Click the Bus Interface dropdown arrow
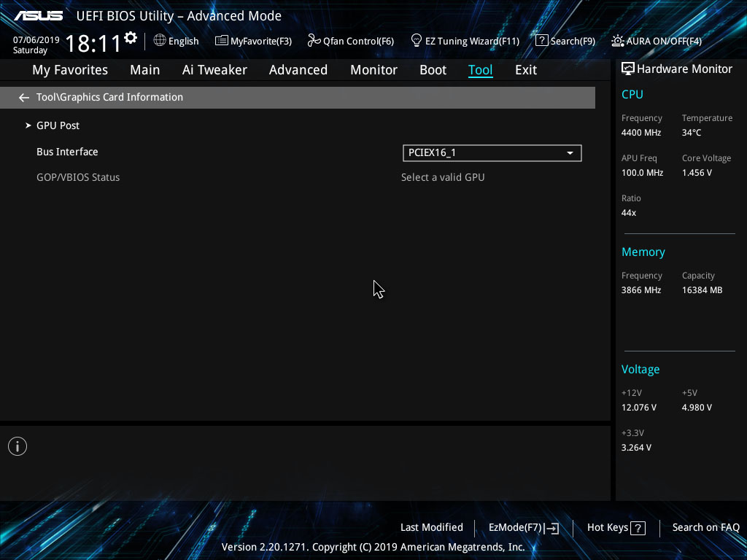This screenshot has height=560, width=747. 570,153
